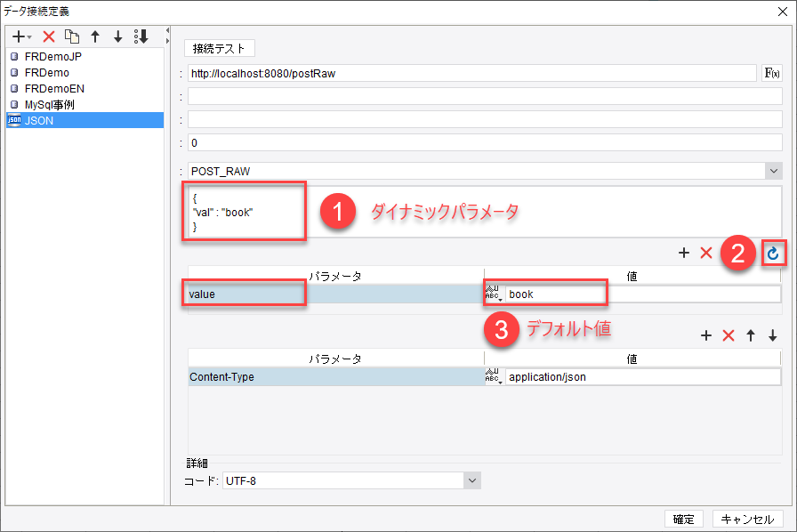
Task: Focus the empty field below the URL
Action: [x=485, y=96]
